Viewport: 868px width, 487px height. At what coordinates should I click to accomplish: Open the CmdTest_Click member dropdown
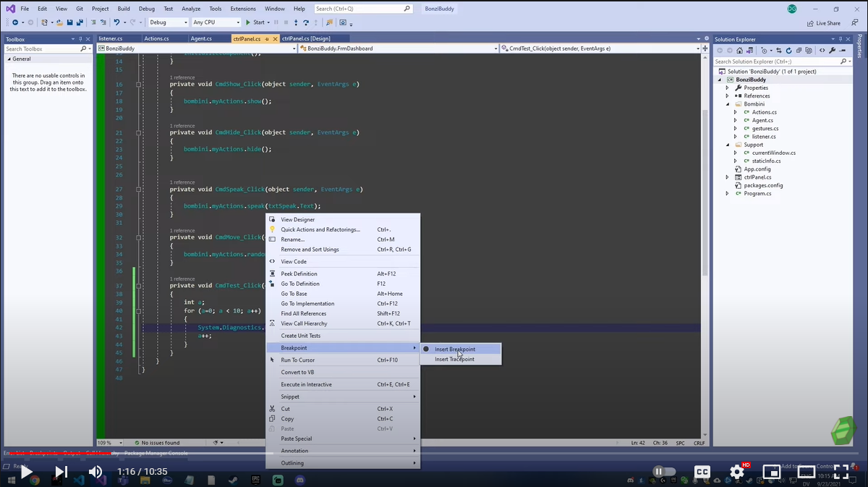(600, 48)
